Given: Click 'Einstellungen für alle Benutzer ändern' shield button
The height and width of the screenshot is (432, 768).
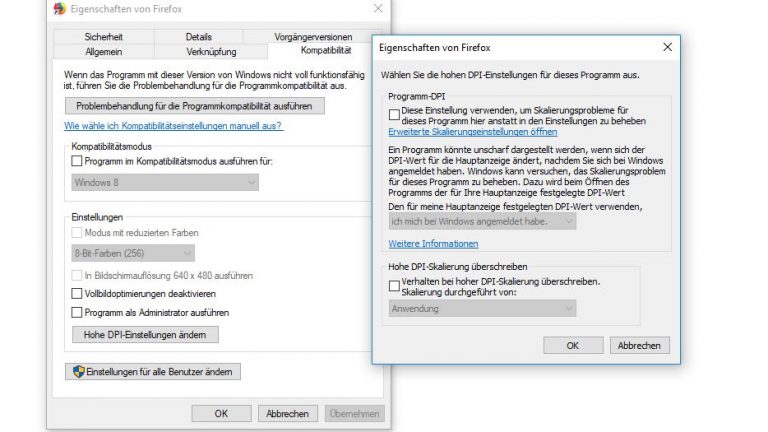Looking at the screenshot, I should click(x=153, y=372).
